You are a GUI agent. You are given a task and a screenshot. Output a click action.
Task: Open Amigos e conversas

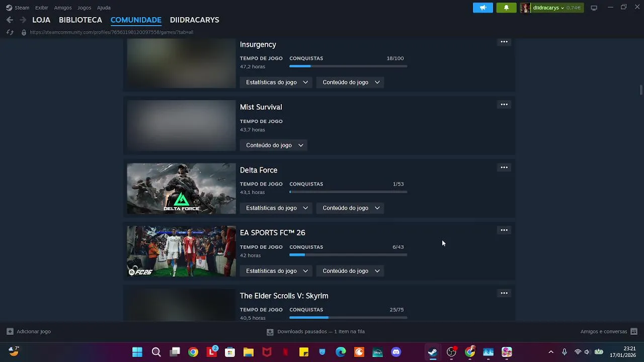pyautogui.click(x=604, y=332)
